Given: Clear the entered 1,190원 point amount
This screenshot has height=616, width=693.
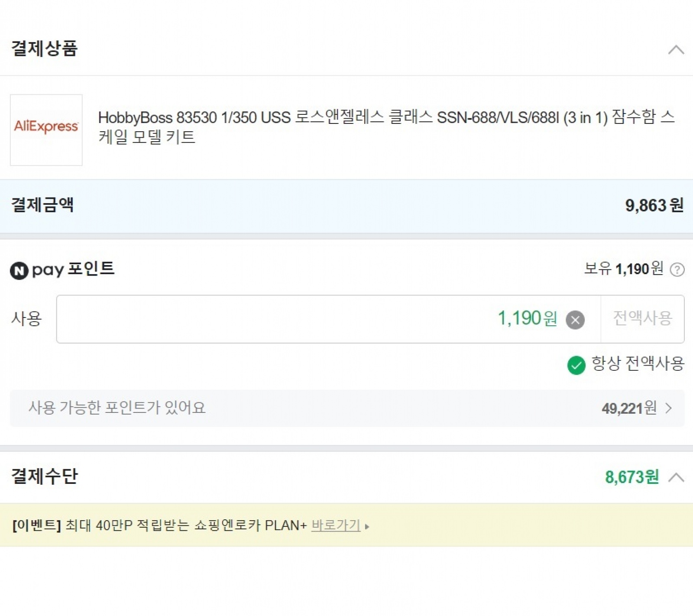Looking at the screenshot, I should (x=575, y=320).
